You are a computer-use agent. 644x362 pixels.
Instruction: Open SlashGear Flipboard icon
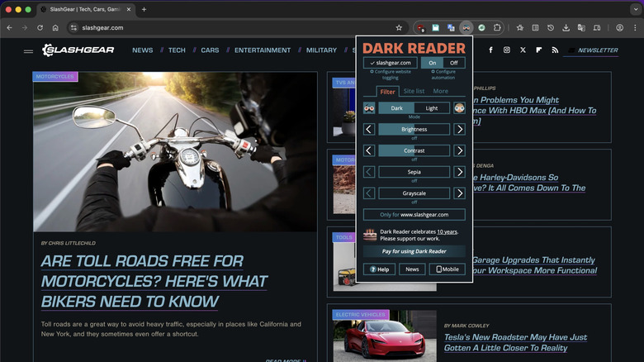(539, 50)
